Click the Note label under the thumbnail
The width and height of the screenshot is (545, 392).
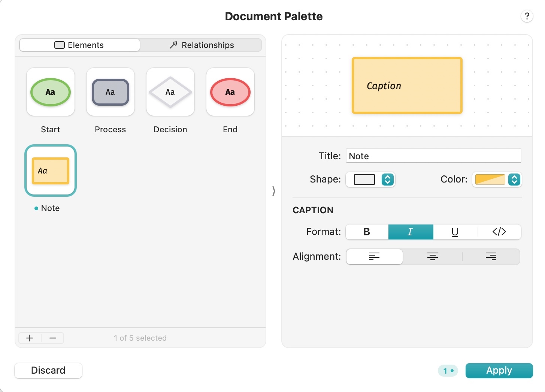point(50,208)
